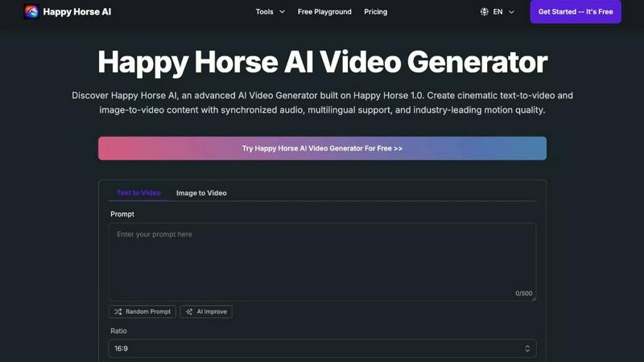Expand the Tools menu
Image resolution: width=644 pixels, height=362 pixels.
point(270,12)
